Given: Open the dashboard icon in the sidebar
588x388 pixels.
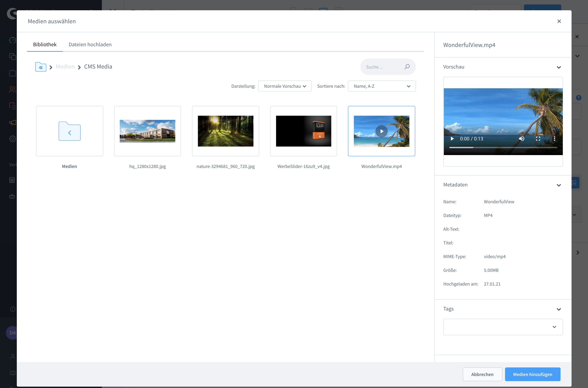Looking at the screenshot, I should click(x=13, y=40).
